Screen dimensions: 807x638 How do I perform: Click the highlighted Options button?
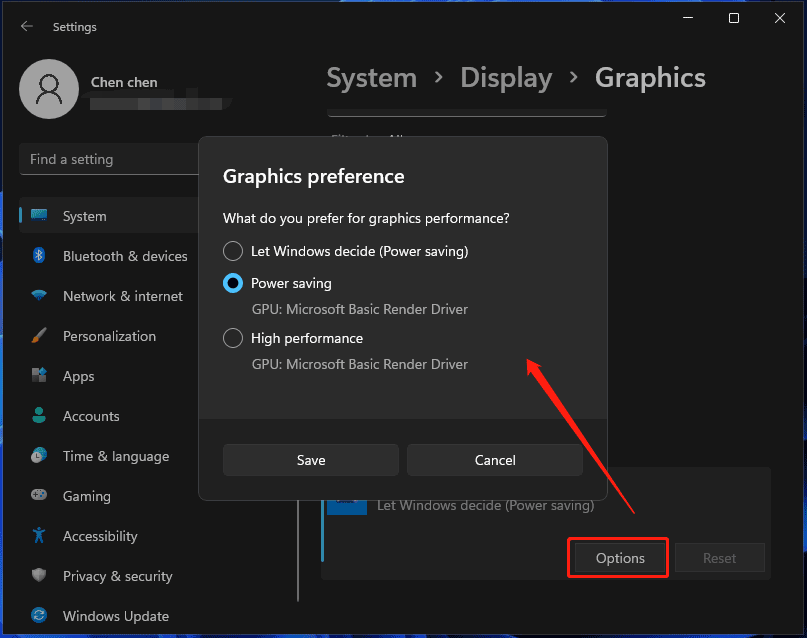click(x=617, y=557)
